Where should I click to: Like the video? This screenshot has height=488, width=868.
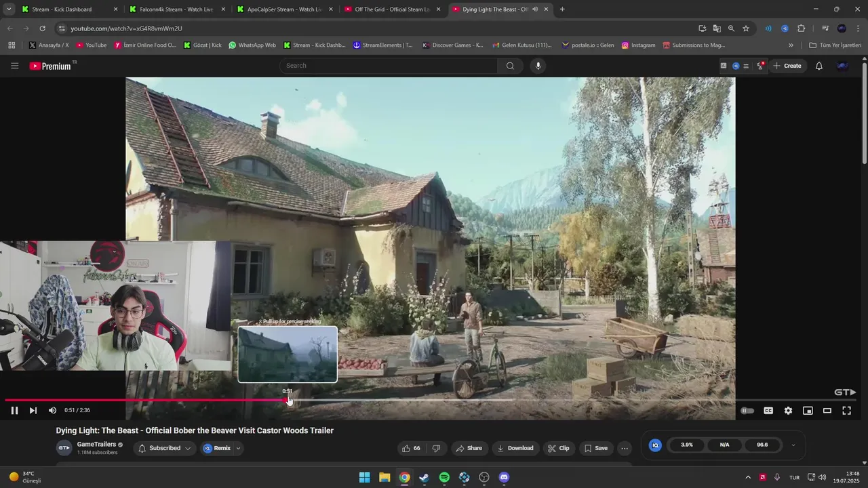(x=412, y=448)
